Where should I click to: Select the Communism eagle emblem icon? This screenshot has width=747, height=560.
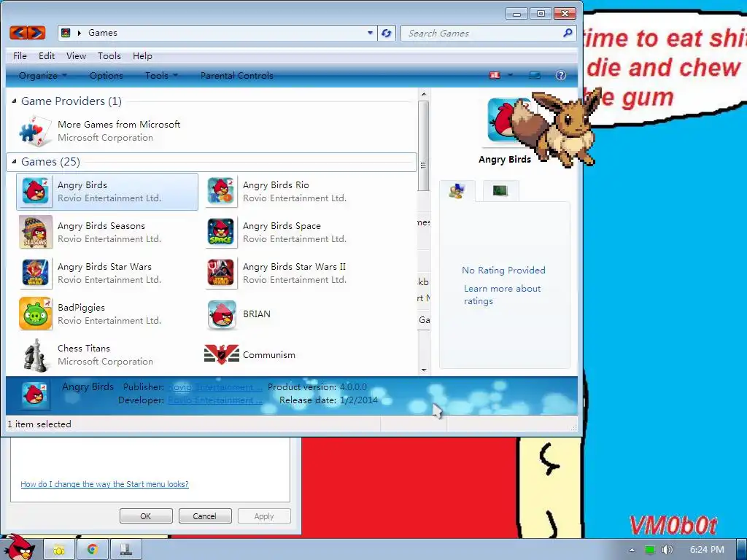(x=222, y=354)
